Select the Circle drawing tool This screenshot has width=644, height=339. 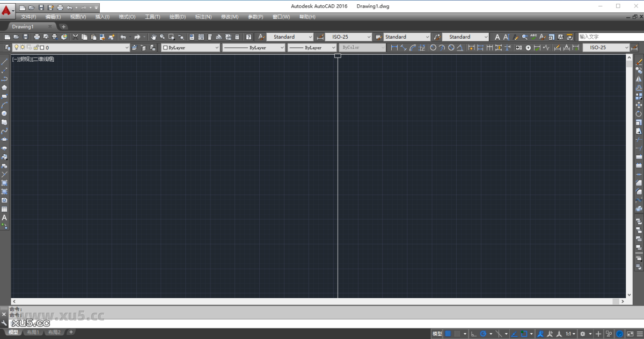(4, 112)
